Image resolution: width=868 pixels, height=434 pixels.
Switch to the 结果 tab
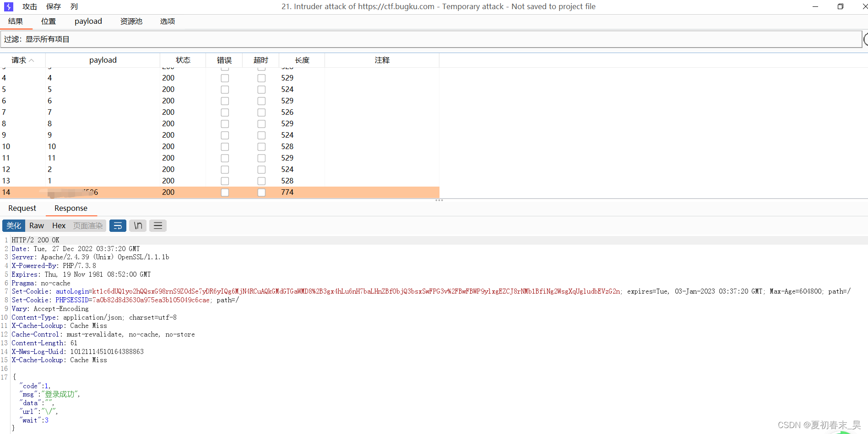click(16, 21)
